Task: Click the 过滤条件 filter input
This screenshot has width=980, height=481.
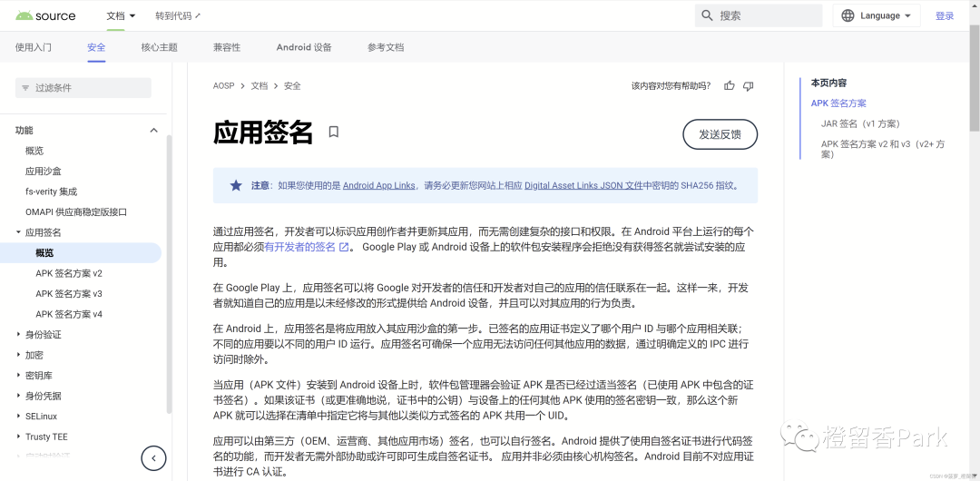Action: [x=83, y=88]
